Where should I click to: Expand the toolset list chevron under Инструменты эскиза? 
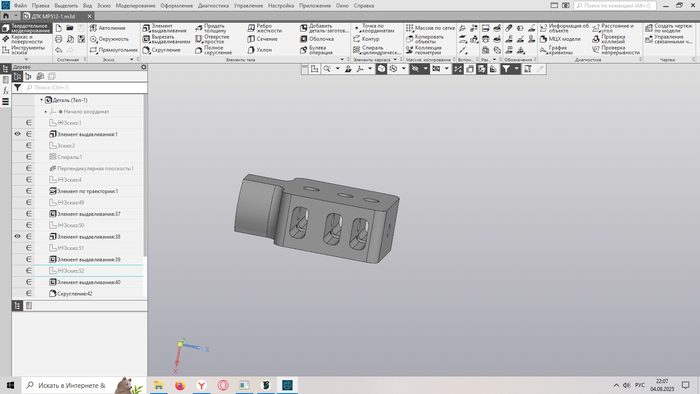click(26, 59)
